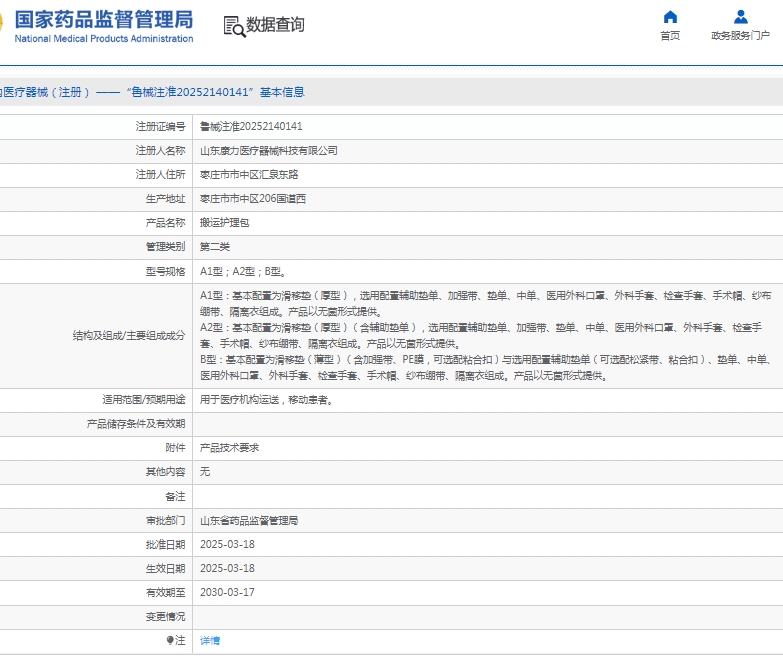Viewport: 783px width, 662px height.
Task: Click the 首页 home icon
Action: [670, 17]
